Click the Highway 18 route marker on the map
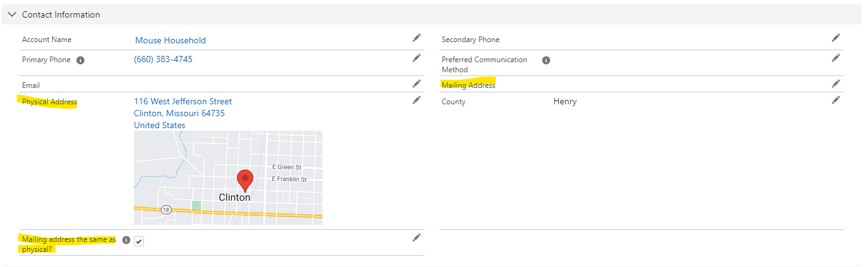Viewport: 868px width, 267px height. click(x=165, y=210)
